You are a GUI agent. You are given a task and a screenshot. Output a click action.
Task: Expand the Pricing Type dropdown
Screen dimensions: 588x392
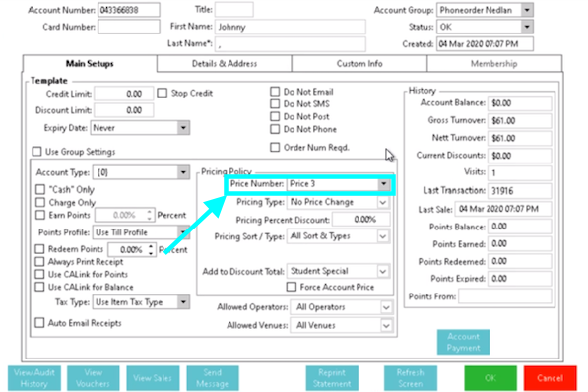383,202
